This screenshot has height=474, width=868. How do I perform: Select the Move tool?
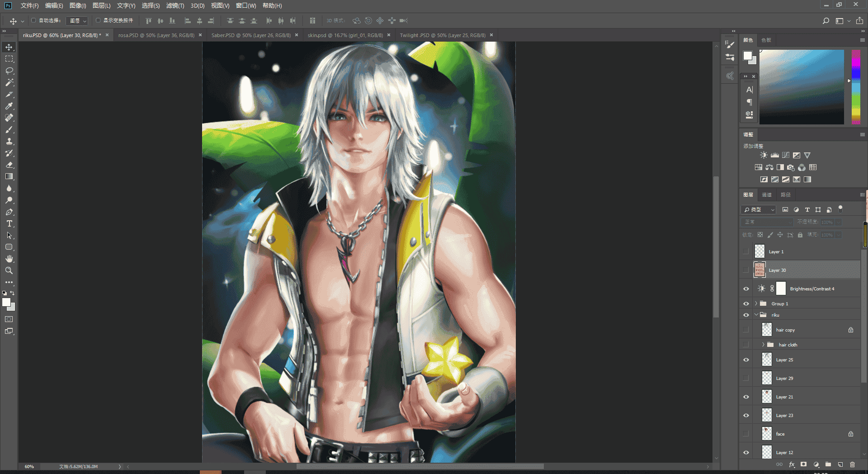[9, 47]
